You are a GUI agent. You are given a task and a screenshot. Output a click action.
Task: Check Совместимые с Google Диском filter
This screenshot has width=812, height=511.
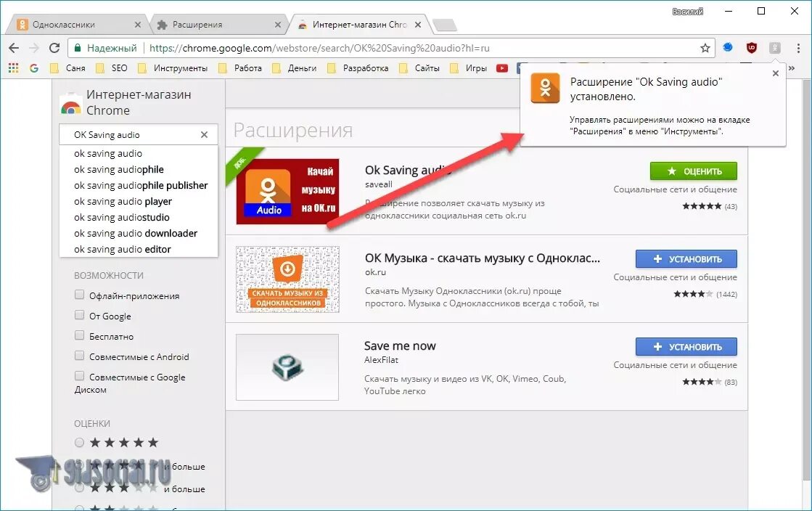click(x=79, y=376)
